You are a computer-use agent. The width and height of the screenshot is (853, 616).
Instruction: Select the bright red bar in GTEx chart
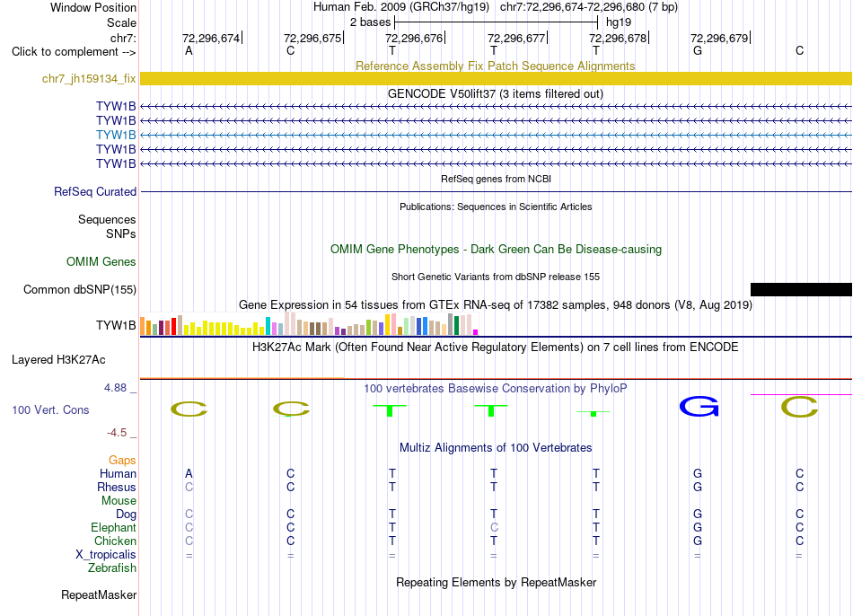[x=173, y=326]
